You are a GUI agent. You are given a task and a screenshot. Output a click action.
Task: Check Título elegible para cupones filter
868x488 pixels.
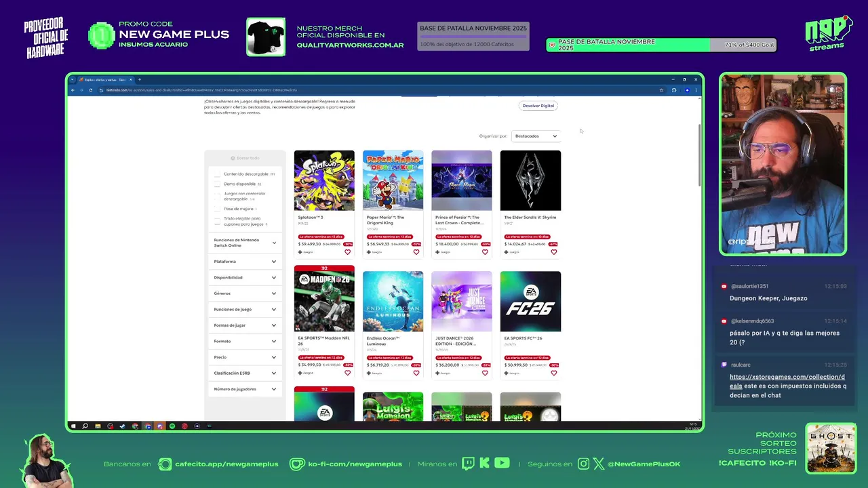click(x=217, y=221)
